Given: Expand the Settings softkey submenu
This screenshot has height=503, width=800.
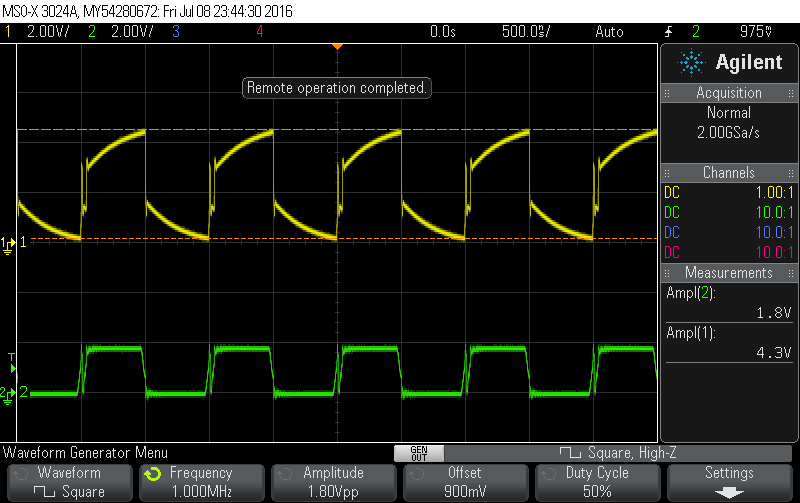Looking at the screenshot, I should 729,481.
